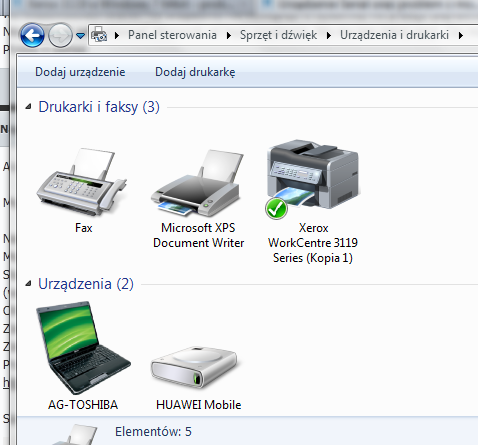Image resolution: width=478 pixels, height=445 pixels.
Task: Click Dodaj urządzenie toolbar command
Action: tap(80, 72)
